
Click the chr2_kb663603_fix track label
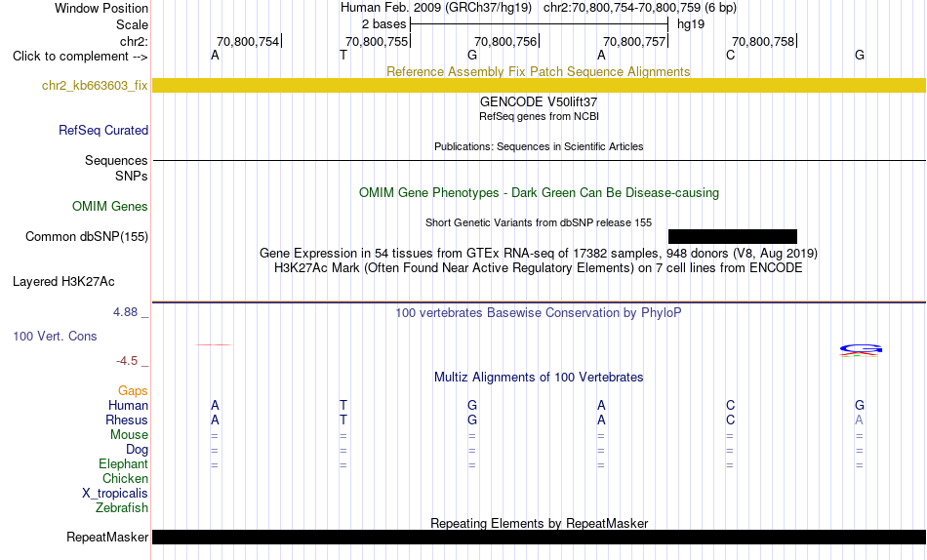95,86
